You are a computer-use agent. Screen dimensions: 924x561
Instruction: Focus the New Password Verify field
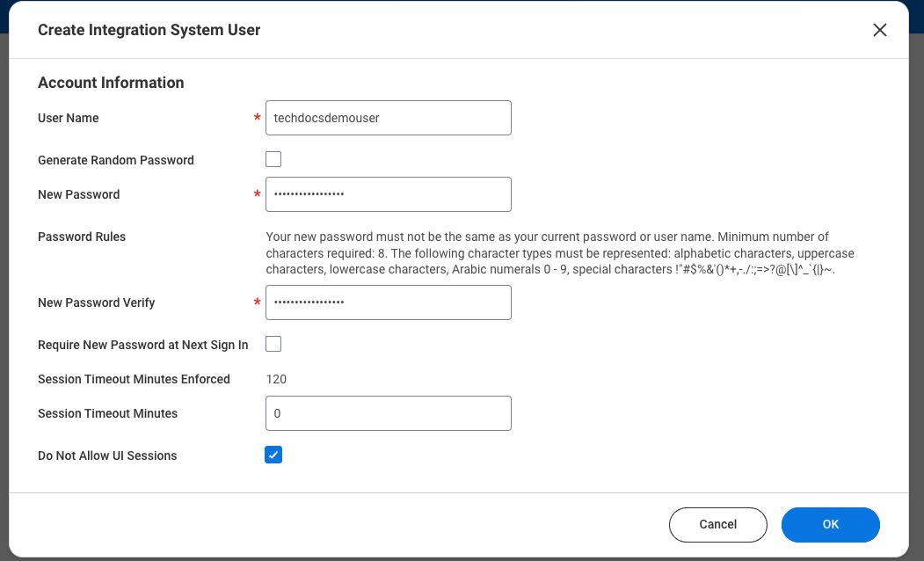(388, 302)
